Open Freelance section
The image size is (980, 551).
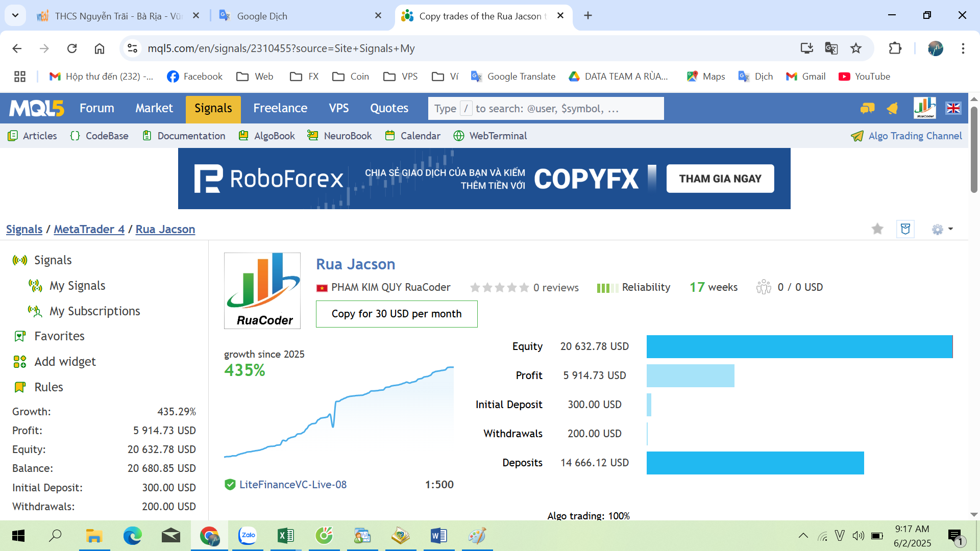pyautogui.click(x=280, y=108)
